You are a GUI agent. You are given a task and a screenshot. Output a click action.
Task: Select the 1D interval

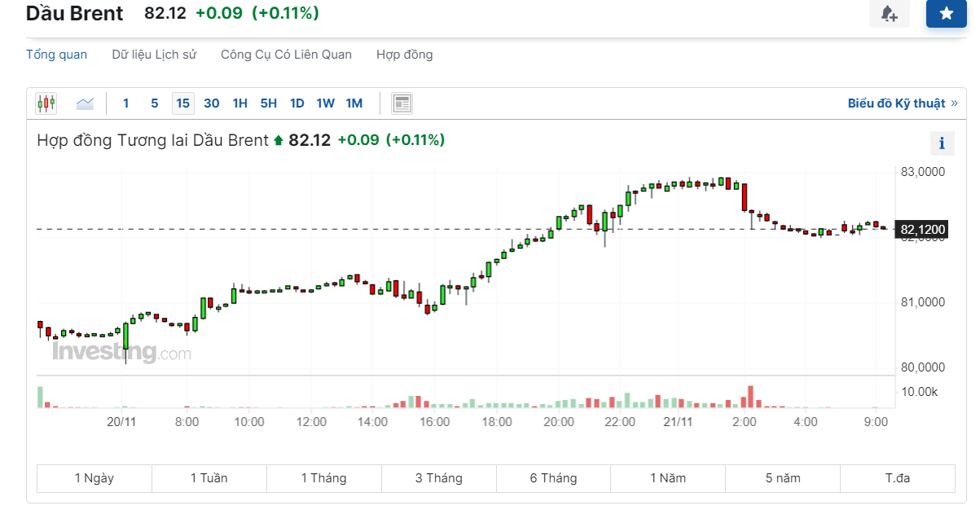(x=297, y=103)
